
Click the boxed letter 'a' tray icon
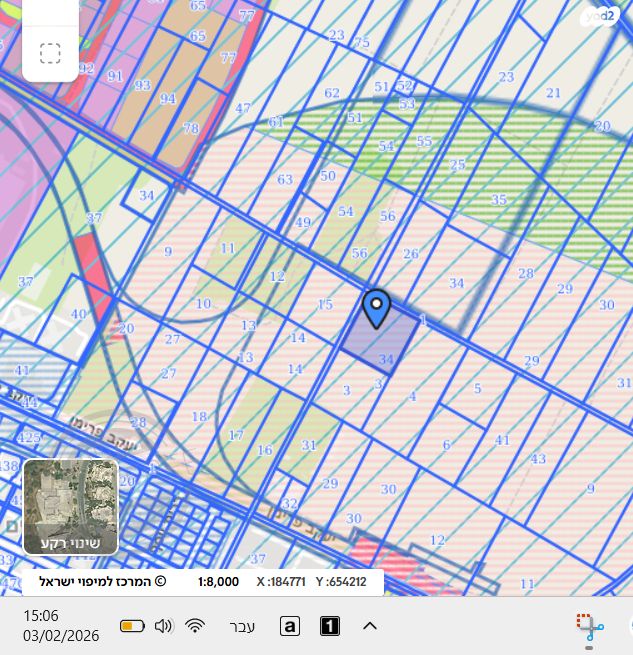(x=290, y=626)
